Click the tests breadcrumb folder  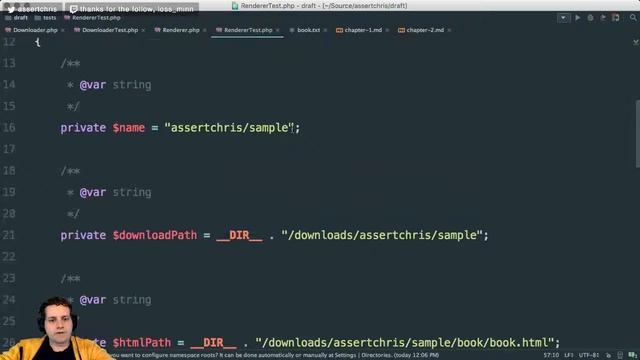[45, 18]
